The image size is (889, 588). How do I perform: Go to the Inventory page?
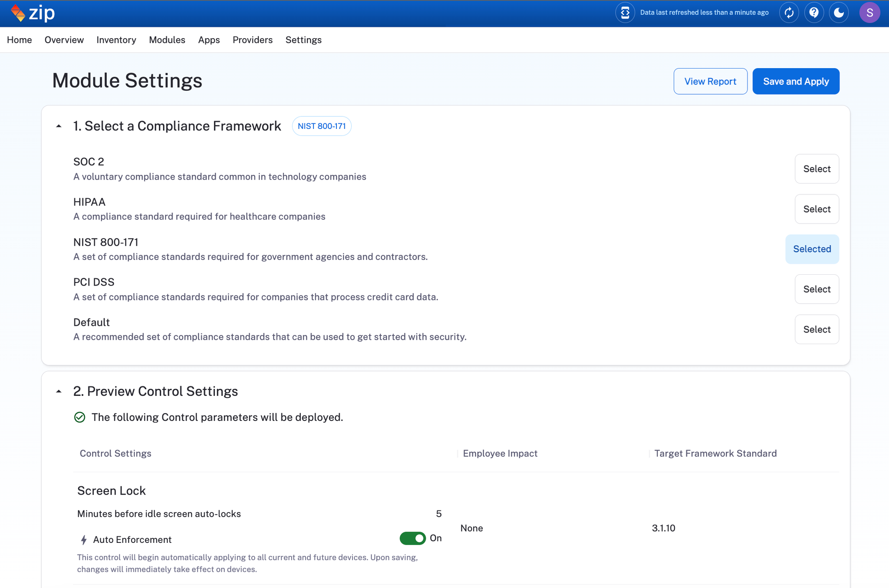point(116,40)
